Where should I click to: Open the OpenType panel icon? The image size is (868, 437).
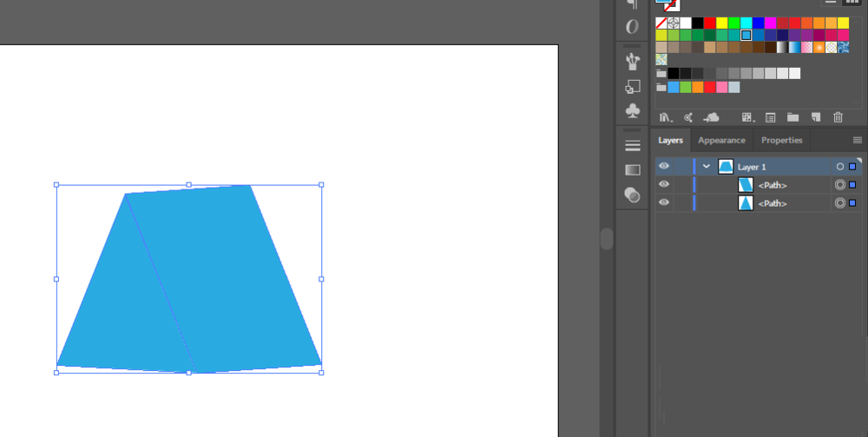(632, 27)
